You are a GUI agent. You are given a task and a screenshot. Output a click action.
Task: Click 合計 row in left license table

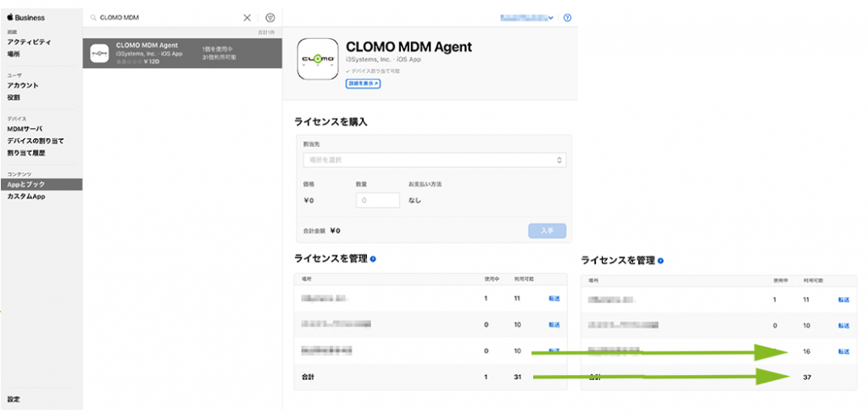click(x=430, y=378)
